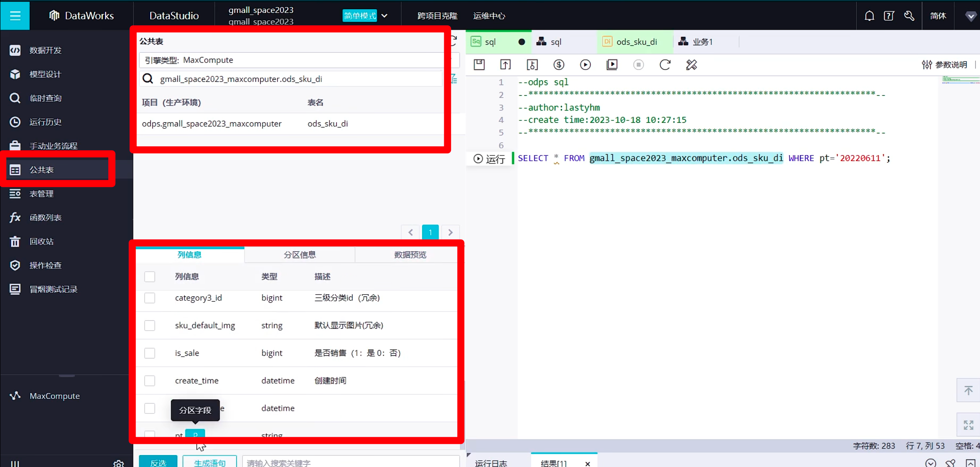Open the help question mark icon

click(889, 16)
